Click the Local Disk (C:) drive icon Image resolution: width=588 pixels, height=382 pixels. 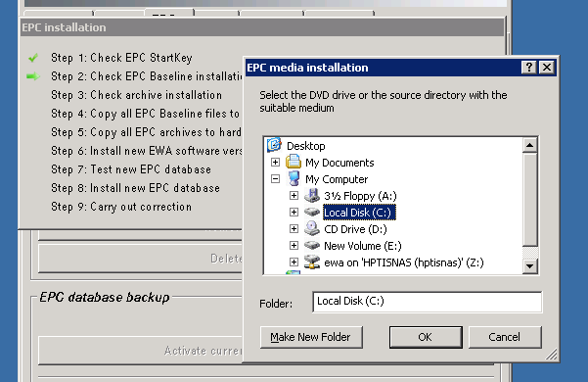[x=312, y=212]
